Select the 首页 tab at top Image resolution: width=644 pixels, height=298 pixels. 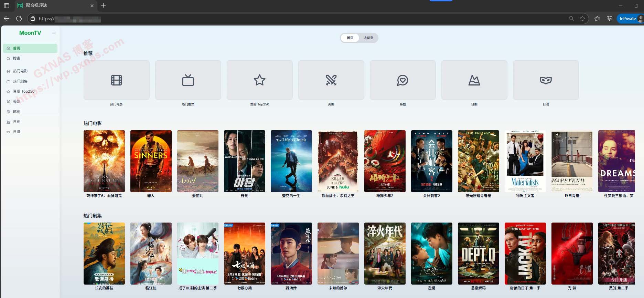tap(350, 38)
